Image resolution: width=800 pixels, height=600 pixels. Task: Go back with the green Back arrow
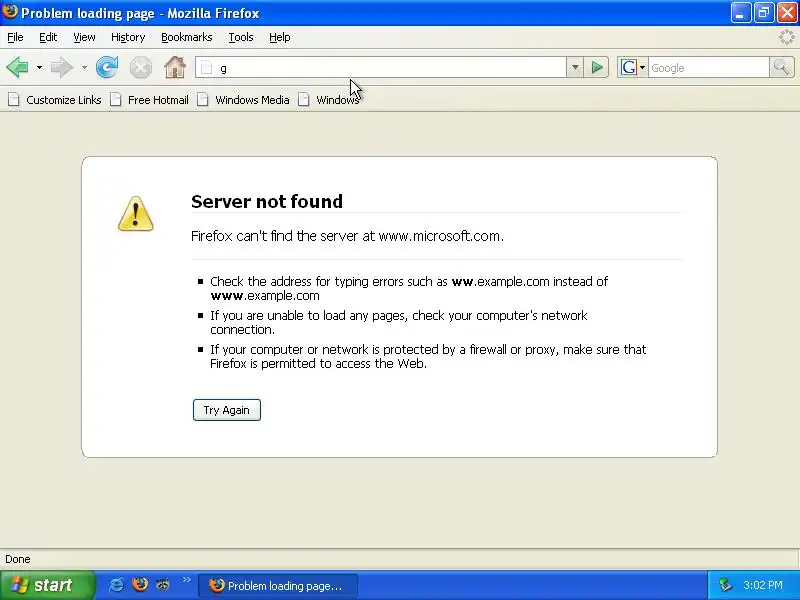[18, 67]
